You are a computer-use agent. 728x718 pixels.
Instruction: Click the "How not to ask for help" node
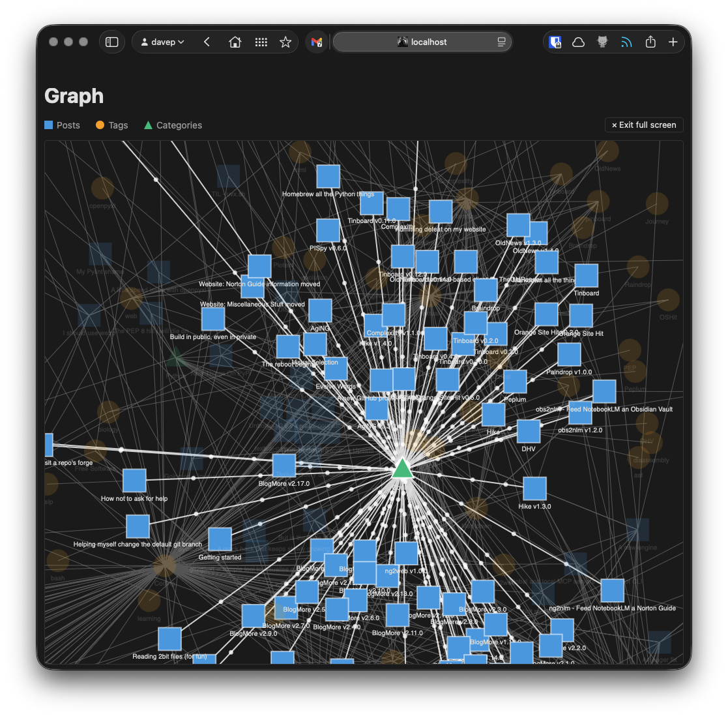pyautogui.click(x=134, y=481)
